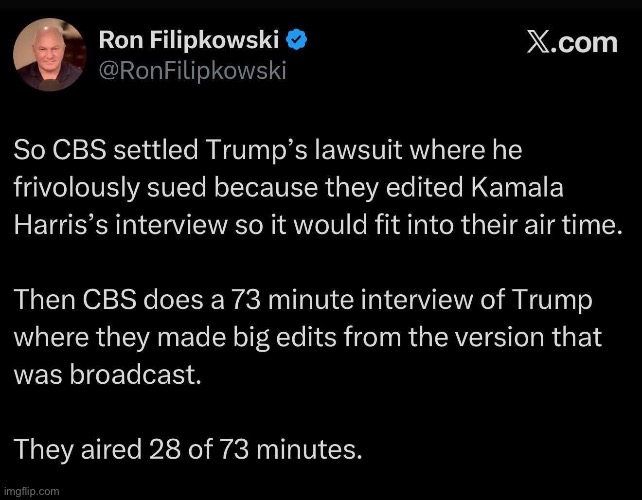
Task: Open the @RonFilipkowski handle
Action: coord(192,70)
